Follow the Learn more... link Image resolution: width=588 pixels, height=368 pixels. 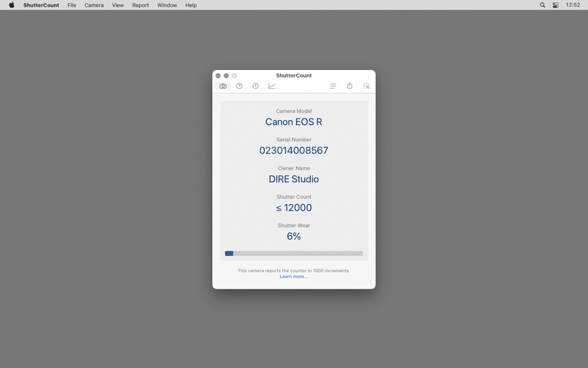click(293, 276)
